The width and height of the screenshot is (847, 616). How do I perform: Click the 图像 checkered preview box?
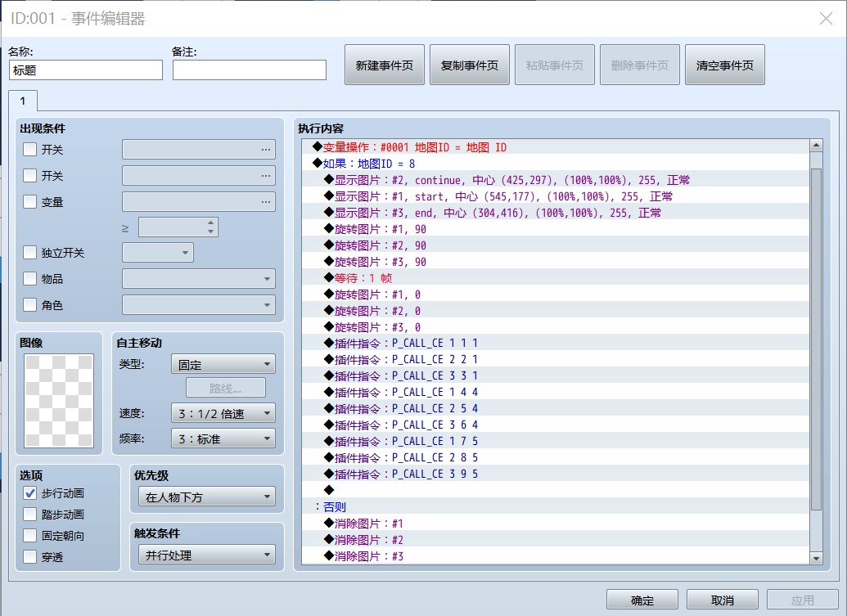[59, 400]
